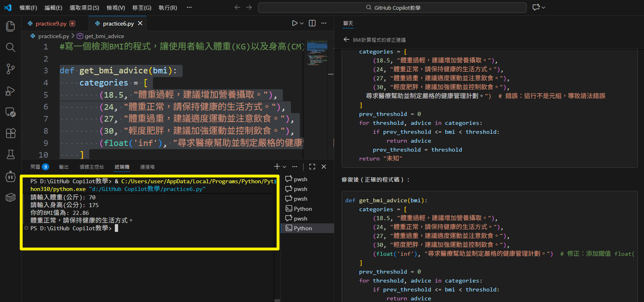Open the Testing flask icon
Image resolution: width=644 pixels, height=302 pixels.
pos(11,154)
